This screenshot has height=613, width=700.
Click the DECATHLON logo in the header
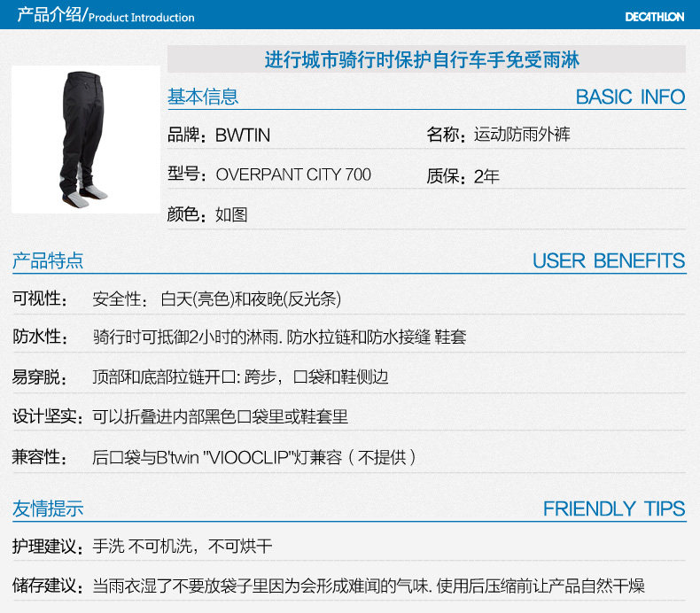(655, 17)
